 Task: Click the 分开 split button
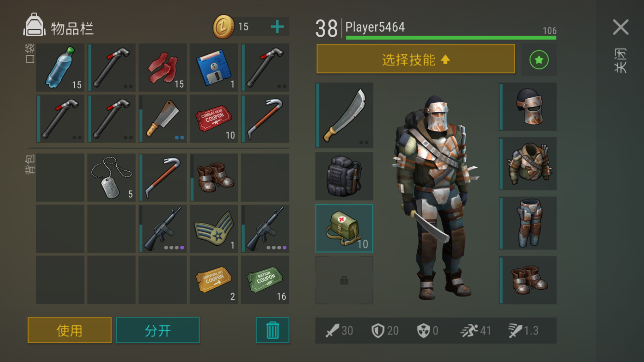158,330
